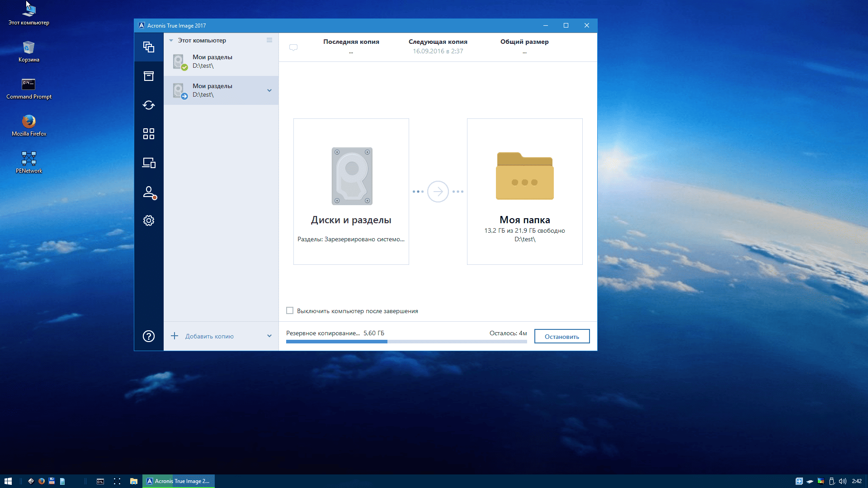
Task: Click the comment bubble icon
Action: (x=293, y=47)
